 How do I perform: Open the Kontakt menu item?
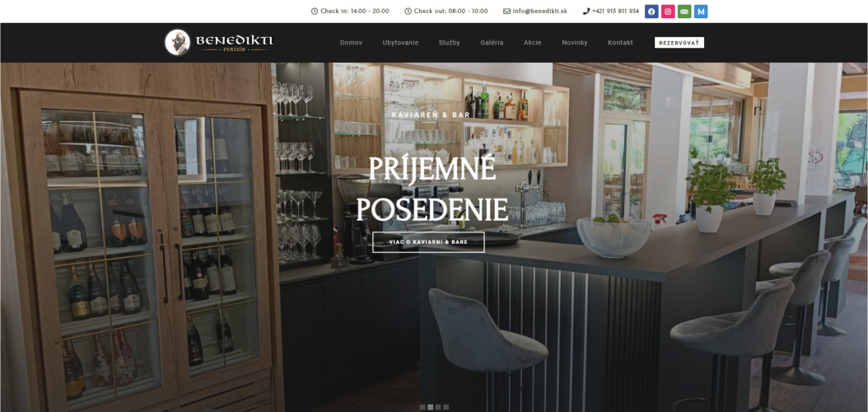tap(620, 43)
